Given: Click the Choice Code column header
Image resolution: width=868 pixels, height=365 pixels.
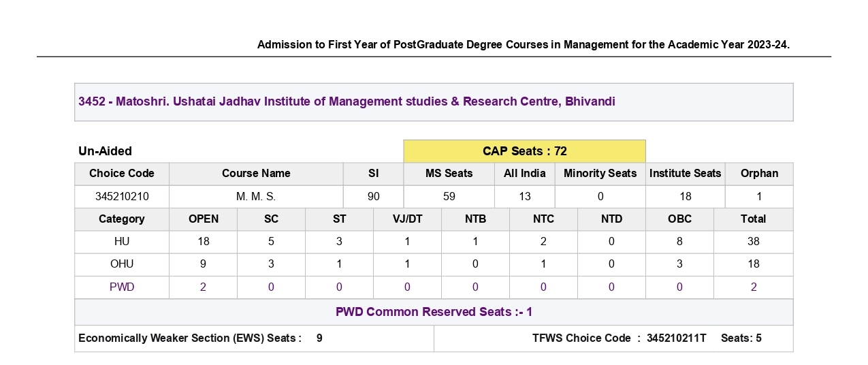Looking at the screenshot, I should tap(122, 174).
